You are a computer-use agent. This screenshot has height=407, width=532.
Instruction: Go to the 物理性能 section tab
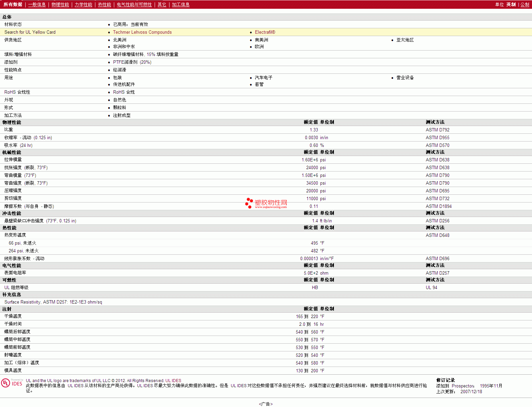(x=60, y=5)
